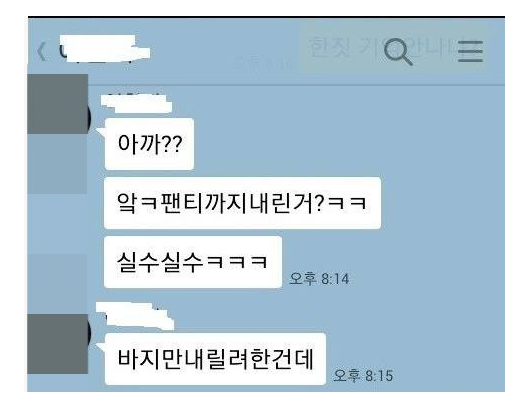This screenshot has width=522, height=406.
Task: Select the message bubble saying 아까??
Action: point(149,144)
